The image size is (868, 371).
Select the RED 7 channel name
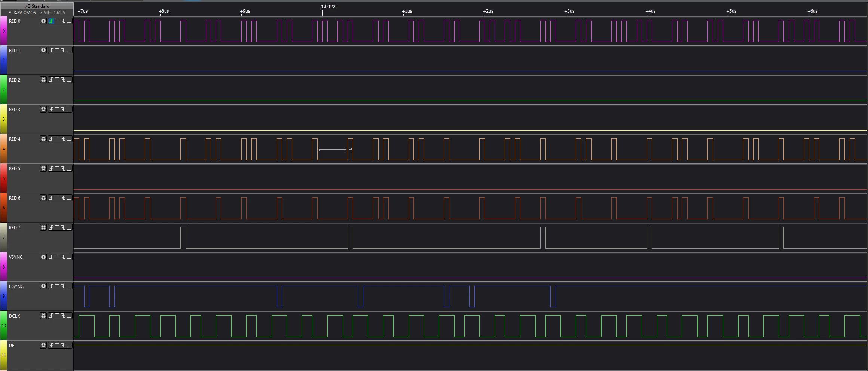tap(15, 228)
